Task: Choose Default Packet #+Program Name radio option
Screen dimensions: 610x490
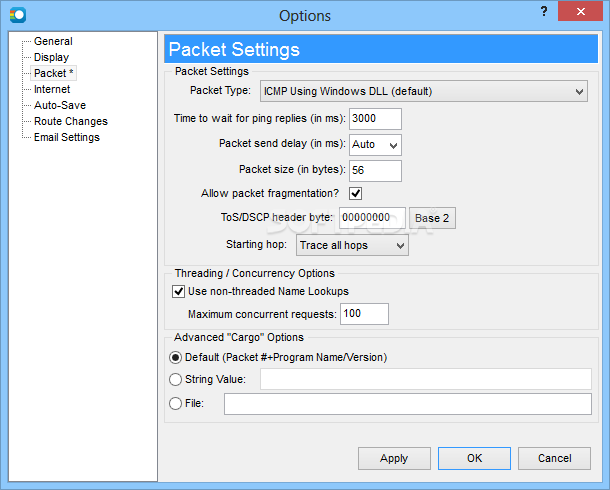Action: tap(175, 357)
